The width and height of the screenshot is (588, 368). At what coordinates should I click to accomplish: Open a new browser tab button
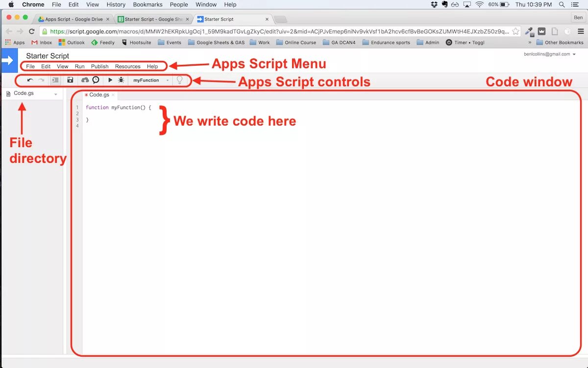click(x=280, y=19)
